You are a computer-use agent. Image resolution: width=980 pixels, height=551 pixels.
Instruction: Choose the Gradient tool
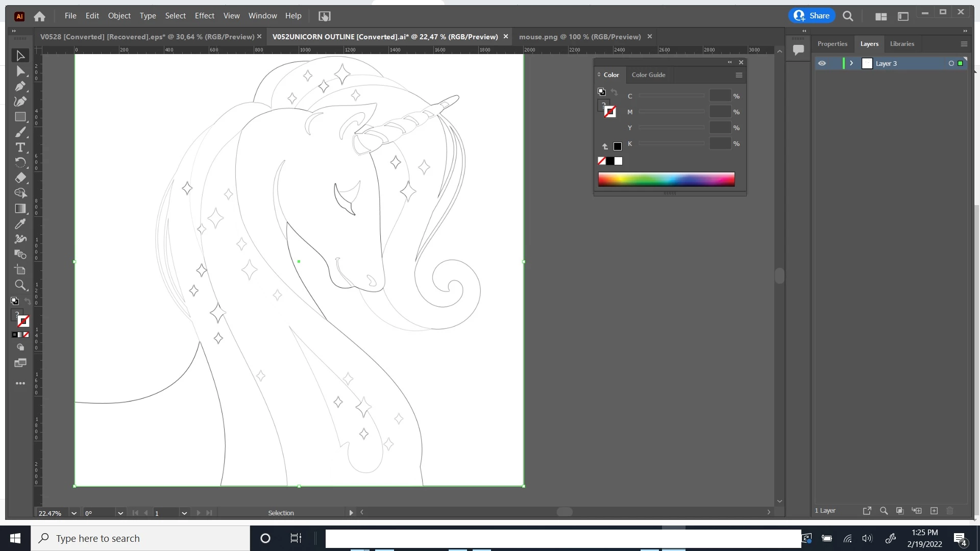[20, 209]
